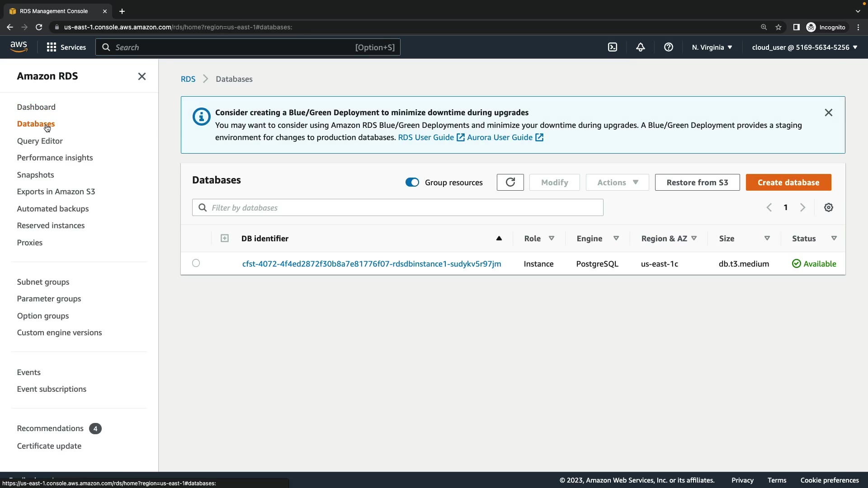
Task: Refresh the databases list
Action: pyautogui.click(x=510, y=182)
